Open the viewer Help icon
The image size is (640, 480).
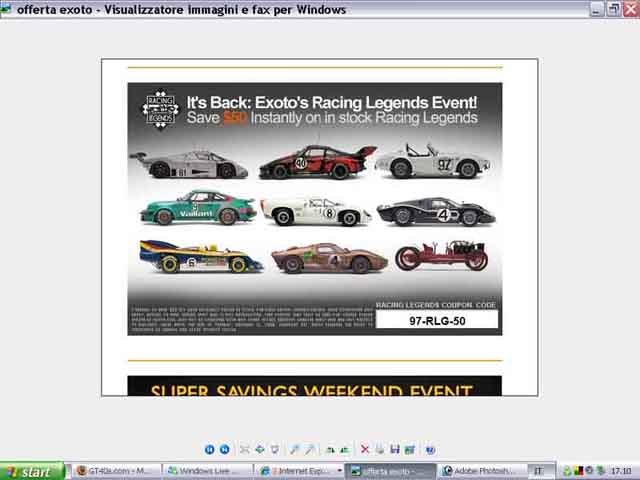430,449
